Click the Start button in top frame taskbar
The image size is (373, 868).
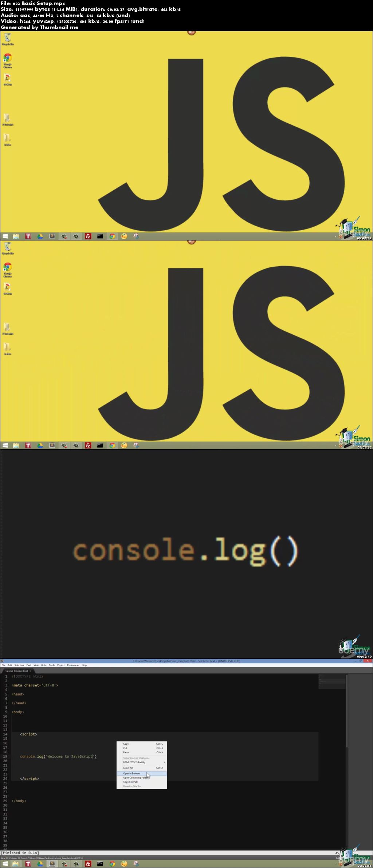coord(5,236)
